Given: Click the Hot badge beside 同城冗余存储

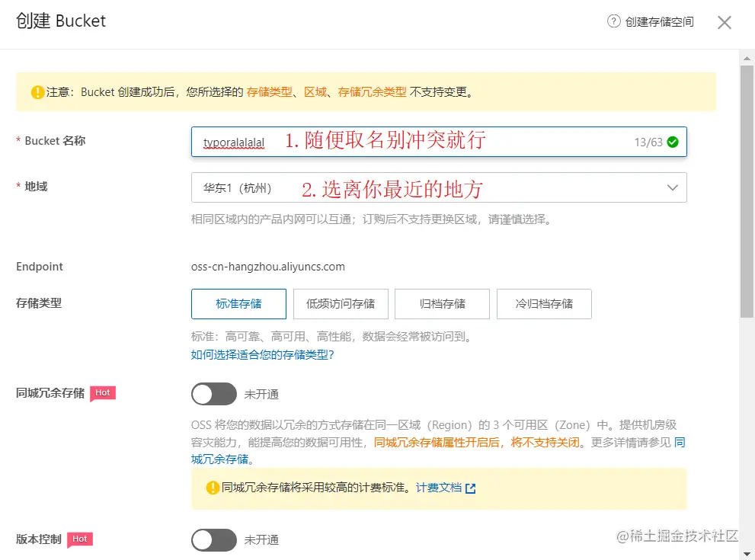Looking at the screenshot, I should (103, 393).
